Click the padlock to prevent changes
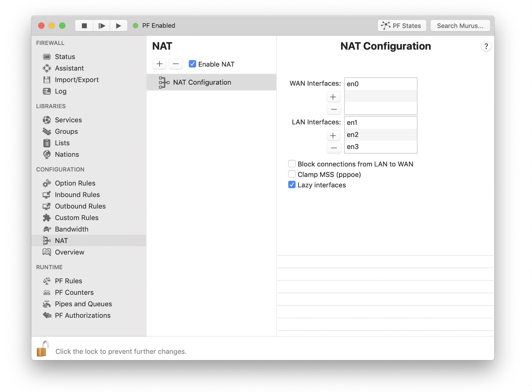The image size is (532, 392). point(43,349)
